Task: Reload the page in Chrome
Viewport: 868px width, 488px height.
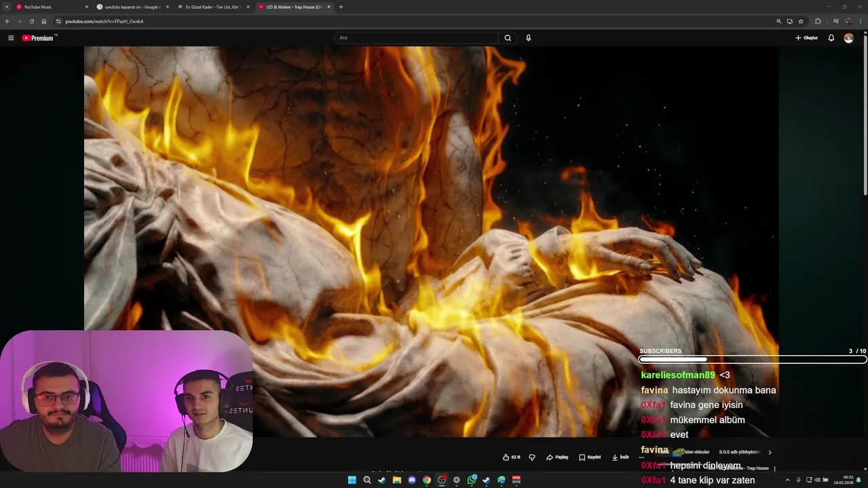Action: [32, 21]
